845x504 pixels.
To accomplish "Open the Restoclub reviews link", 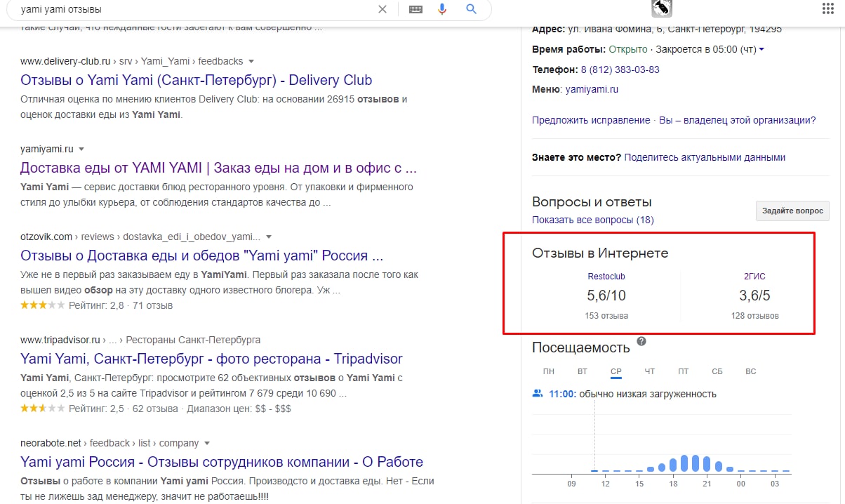I will [x=606, y=277].
